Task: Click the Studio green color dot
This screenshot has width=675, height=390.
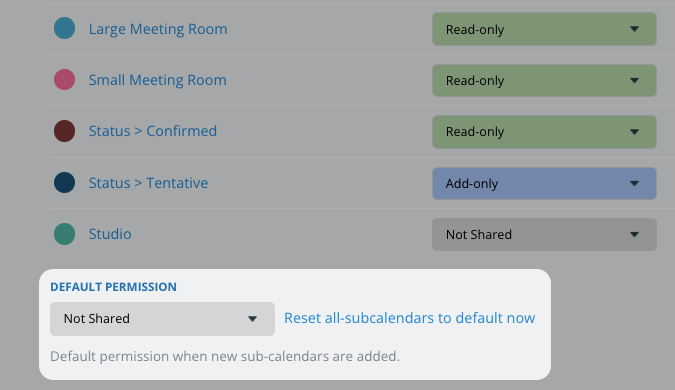Action: click(x=65, y=234)
